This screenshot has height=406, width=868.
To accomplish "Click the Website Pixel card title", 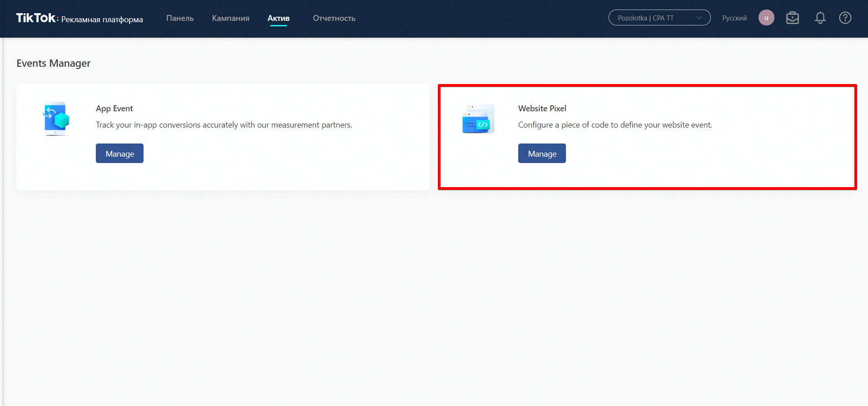I will (x=542, y=109).
